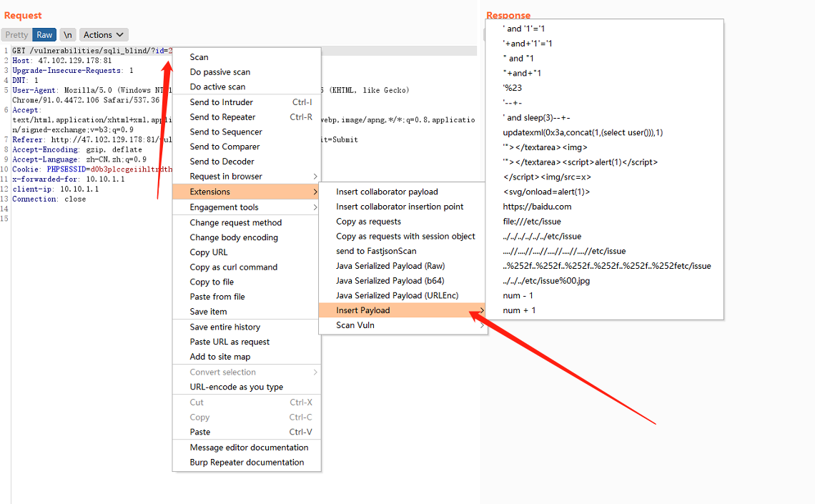The width and height of the screenshot is (815, 504).
Task: Insert the file:///etc/issue payload
Action: 605,222
